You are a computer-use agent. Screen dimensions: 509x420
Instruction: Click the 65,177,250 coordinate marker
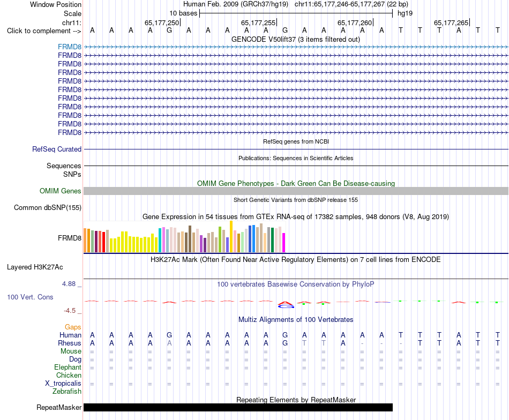[x=162, y=22]
